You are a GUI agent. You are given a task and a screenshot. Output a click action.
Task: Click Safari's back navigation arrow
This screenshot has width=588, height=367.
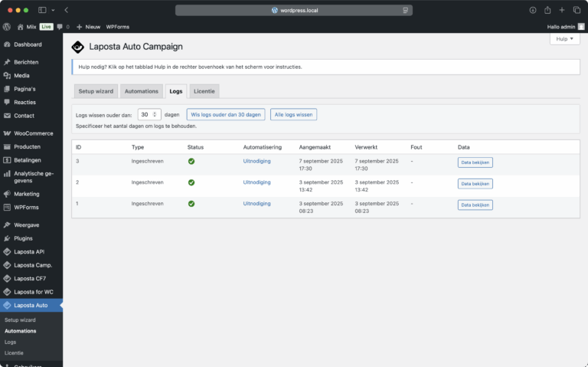(66, 10)
